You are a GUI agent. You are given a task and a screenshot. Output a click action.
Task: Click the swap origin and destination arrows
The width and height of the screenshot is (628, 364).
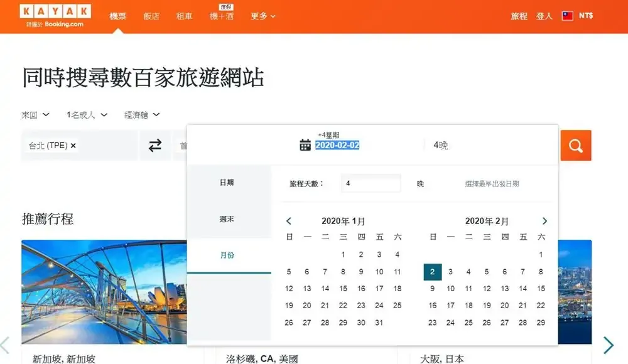pos(155,146)
